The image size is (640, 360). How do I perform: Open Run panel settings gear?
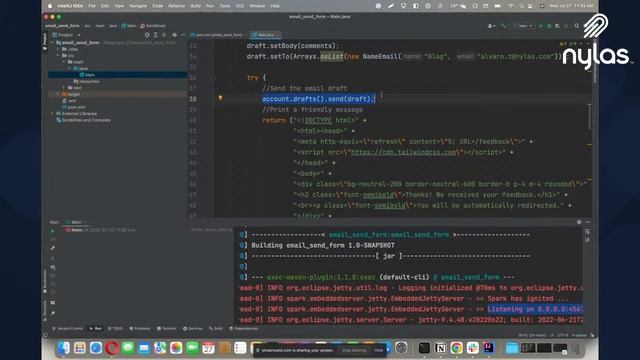click(x=579, y=222)
